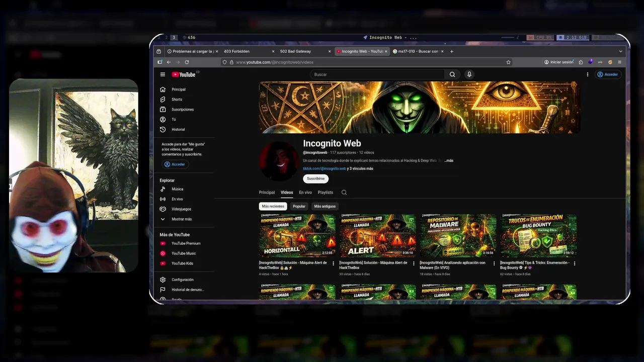Open options for HackTheBox Horizontall video
644x362 pixels.
[x=333, y=263]
